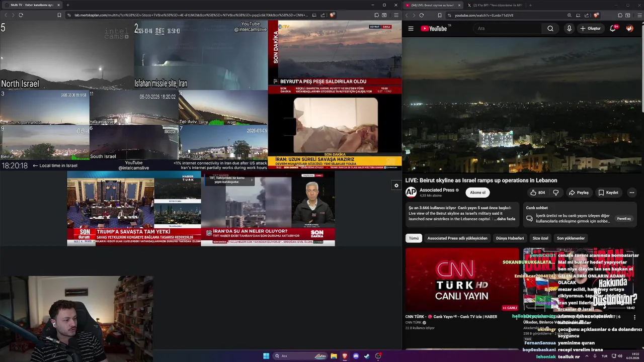Click the youtube.com address bar

(484, 15)
